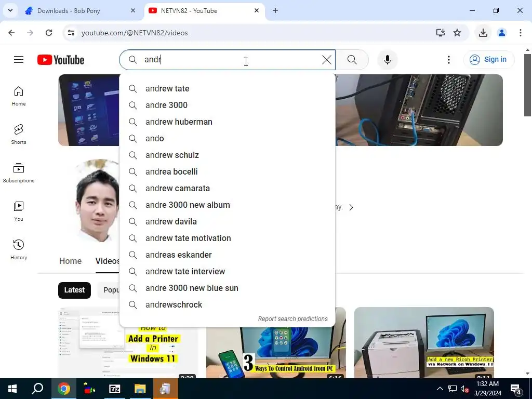Open the tab search dropdown arrow
The height and width of the screenshot is (399, 532).
coord(10,10)
